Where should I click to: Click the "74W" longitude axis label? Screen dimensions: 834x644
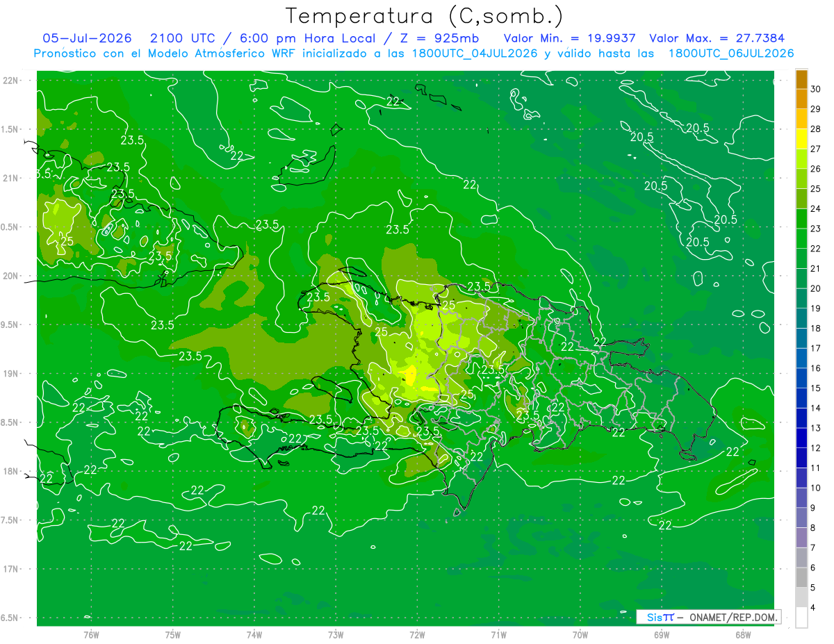254,635
